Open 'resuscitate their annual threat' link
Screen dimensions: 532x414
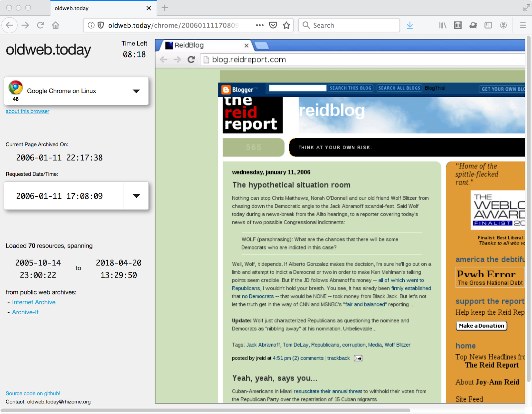pyautogui.click(x=328, y=391)
